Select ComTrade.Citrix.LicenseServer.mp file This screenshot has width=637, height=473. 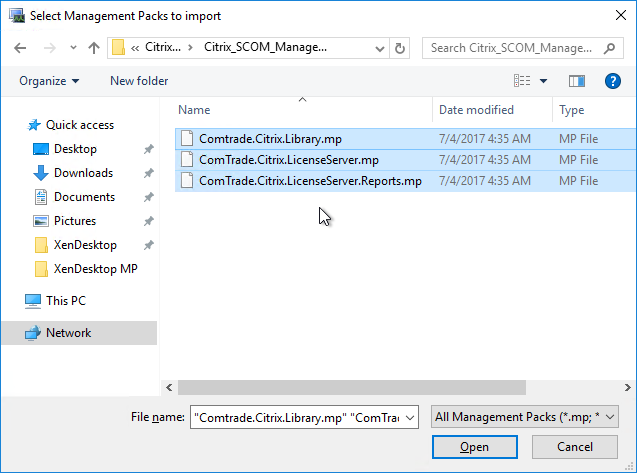[405, 160]
